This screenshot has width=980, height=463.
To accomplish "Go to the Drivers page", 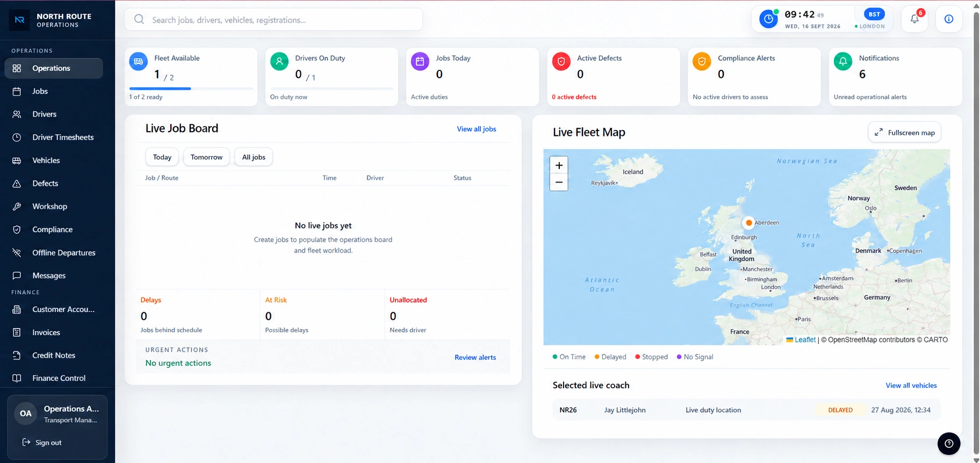I will 54,114.
